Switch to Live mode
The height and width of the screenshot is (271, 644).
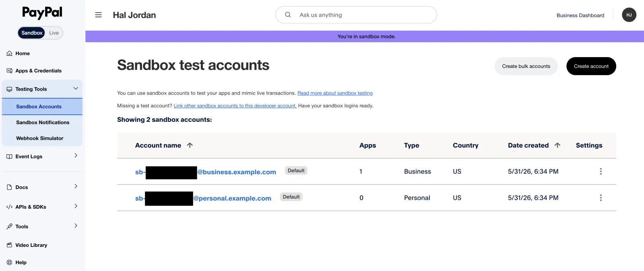pyautogui.click(x=54, y=33)
